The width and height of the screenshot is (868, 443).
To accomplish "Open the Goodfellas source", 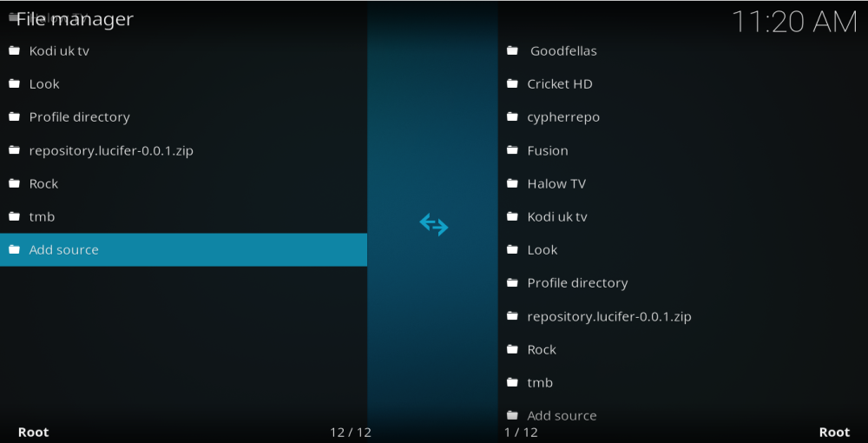I will [x=563, y=51].
